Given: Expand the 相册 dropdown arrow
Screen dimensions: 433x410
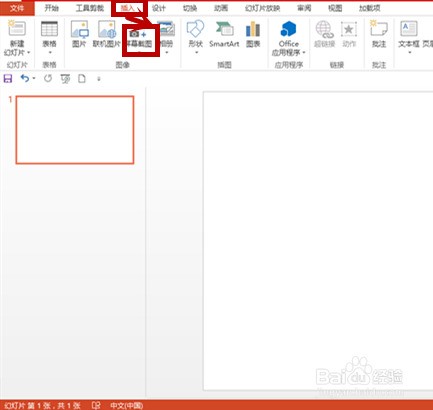Looking at the screenshot, I should [167, 53].
